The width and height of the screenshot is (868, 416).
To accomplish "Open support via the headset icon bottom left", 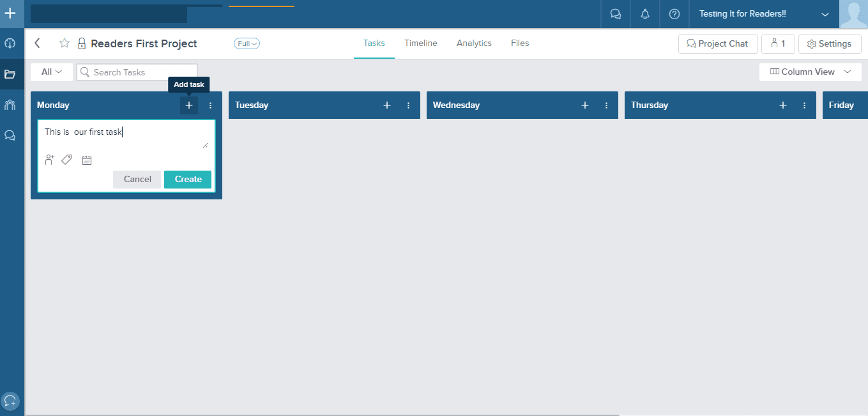I will click(10, 401).
